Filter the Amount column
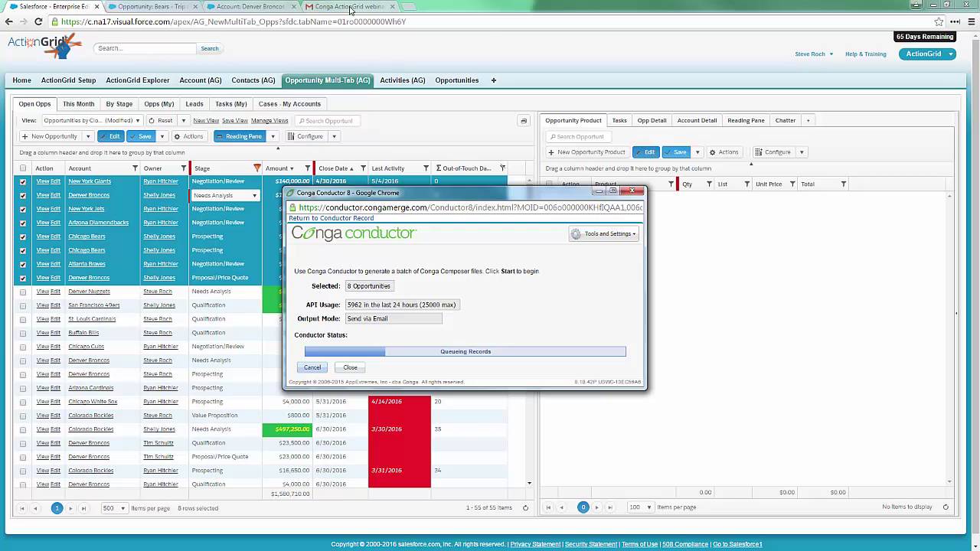980x551 pixels. (308, 168)
